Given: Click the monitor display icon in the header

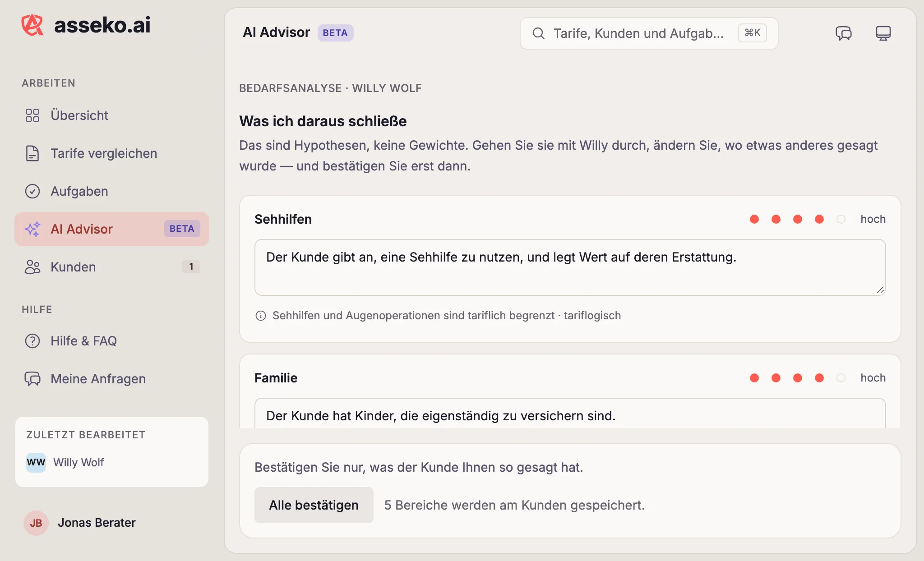Looking at the screenshot, I should pyautogui.click(x=883, y=33).
